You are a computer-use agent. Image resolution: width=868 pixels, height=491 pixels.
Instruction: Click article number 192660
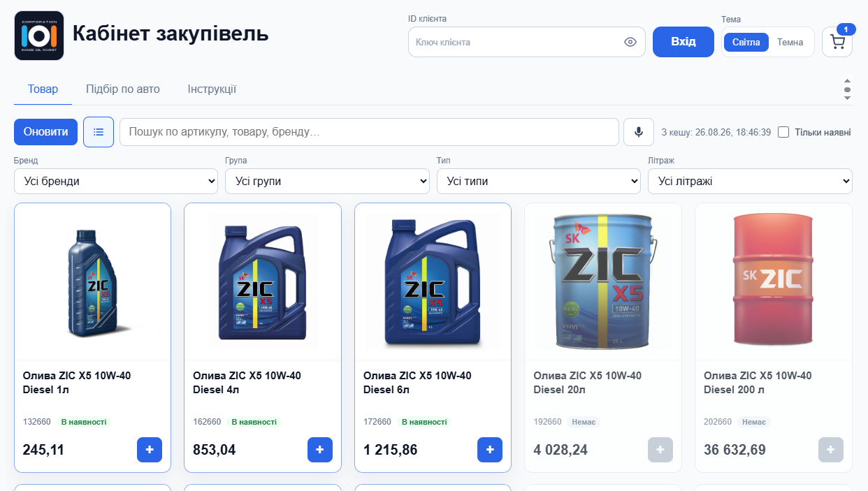[x=547, y=422]
